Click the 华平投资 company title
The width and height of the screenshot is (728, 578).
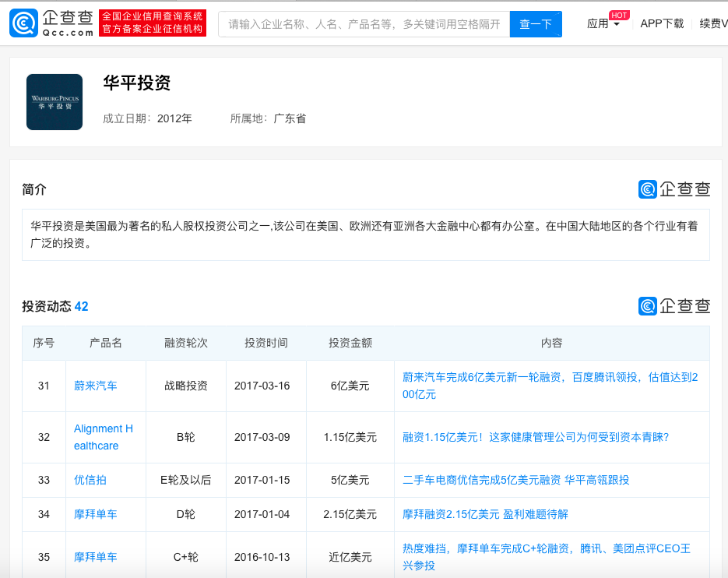tap(137, 83)
